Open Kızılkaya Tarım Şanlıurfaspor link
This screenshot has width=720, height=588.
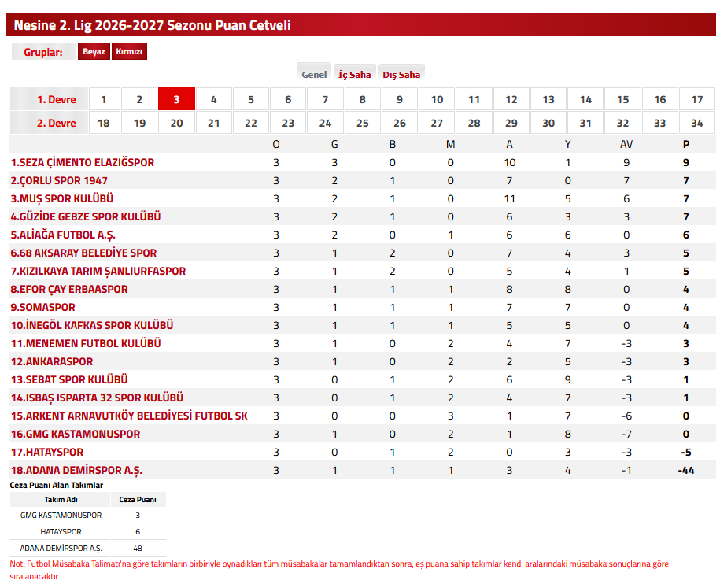coord(98,271)
